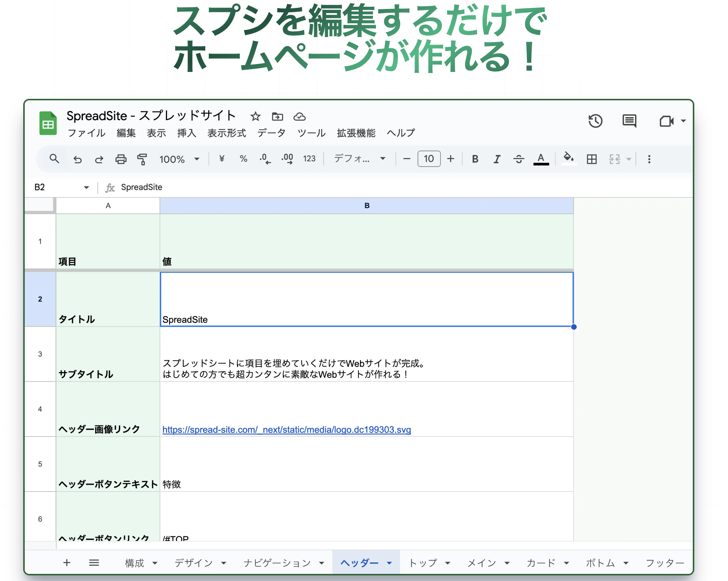
Task: Select column A header
Action: (108, 206)
